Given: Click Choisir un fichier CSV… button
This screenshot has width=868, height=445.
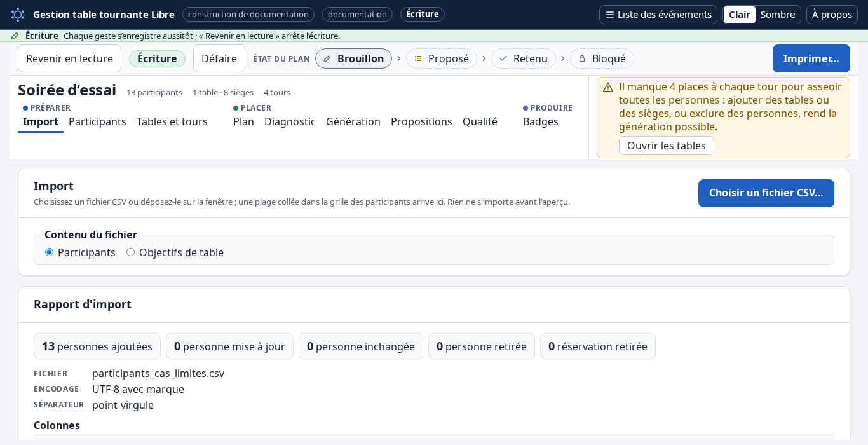Looking at the screenshot, I should point(766,193).
